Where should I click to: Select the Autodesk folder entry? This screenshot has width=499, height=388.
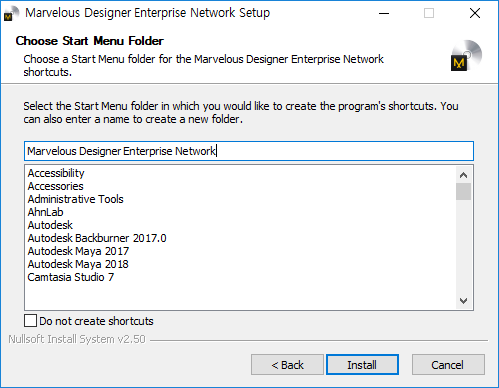50,225
